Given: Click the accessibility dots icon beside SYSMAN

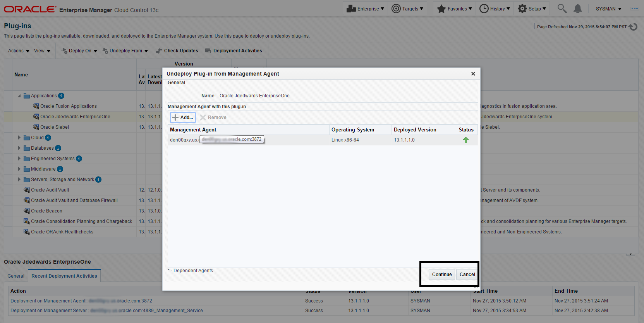Looking at the screenshot, I should 635,9.
